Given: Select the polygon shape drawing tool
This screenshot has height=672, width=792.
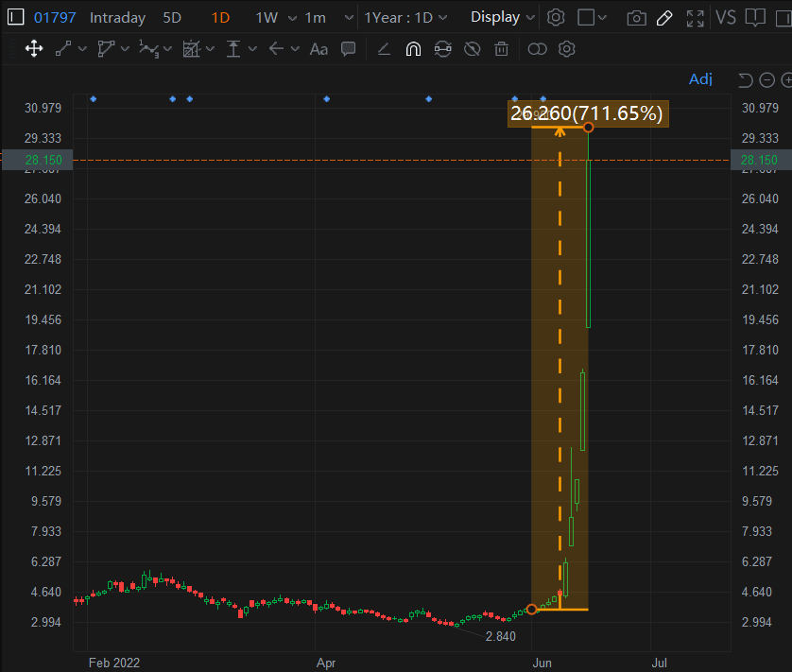Looking at the screenshot, I should pyautogui.click(x=106, y=49).
